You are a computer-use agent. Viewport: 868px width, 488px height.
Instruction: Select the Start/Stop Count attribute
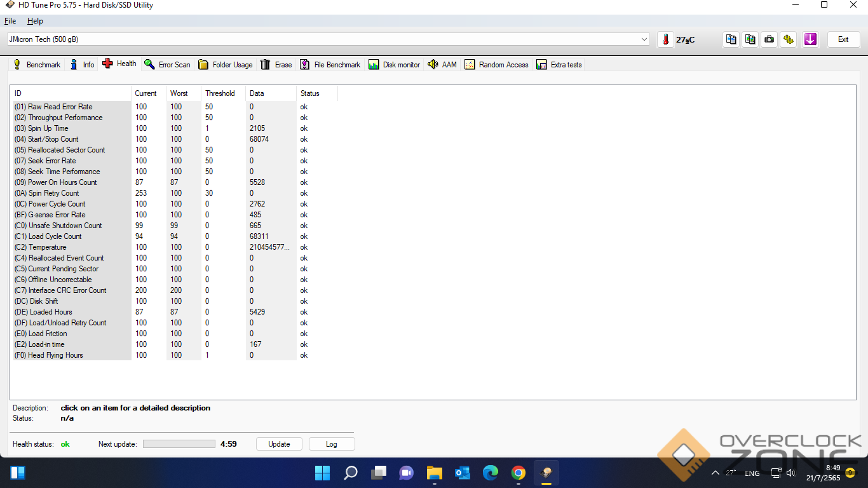[175, 139]
